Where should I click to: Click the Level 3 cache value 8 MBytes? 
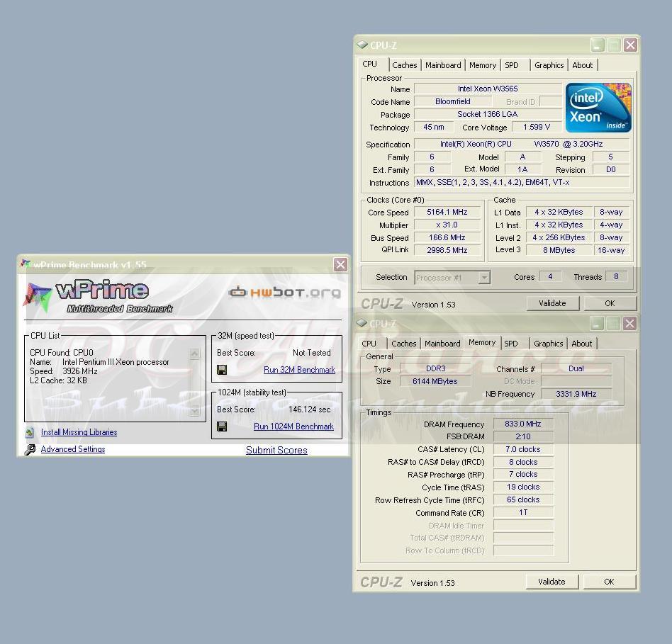click(x=559, y=250)
